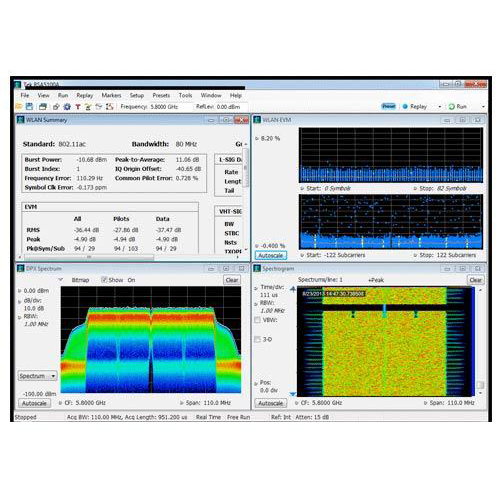Viewport: 500px width, 500px height.
Task: Click the save disk toolbar icon
Action: pos(29,107)
